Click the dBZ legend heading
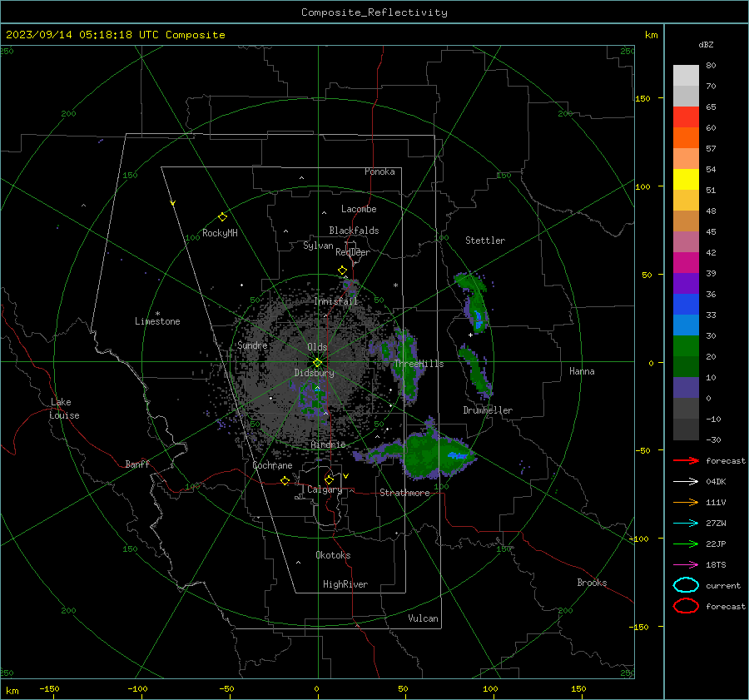Screen dimensions: 749x700 706,44
